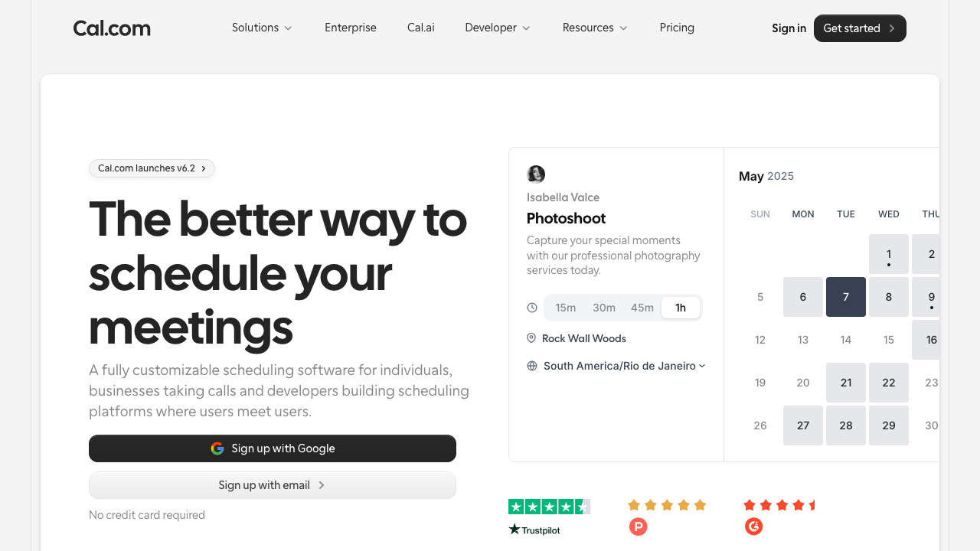Click the clock icon beside duration options

(x=531, y=307)
